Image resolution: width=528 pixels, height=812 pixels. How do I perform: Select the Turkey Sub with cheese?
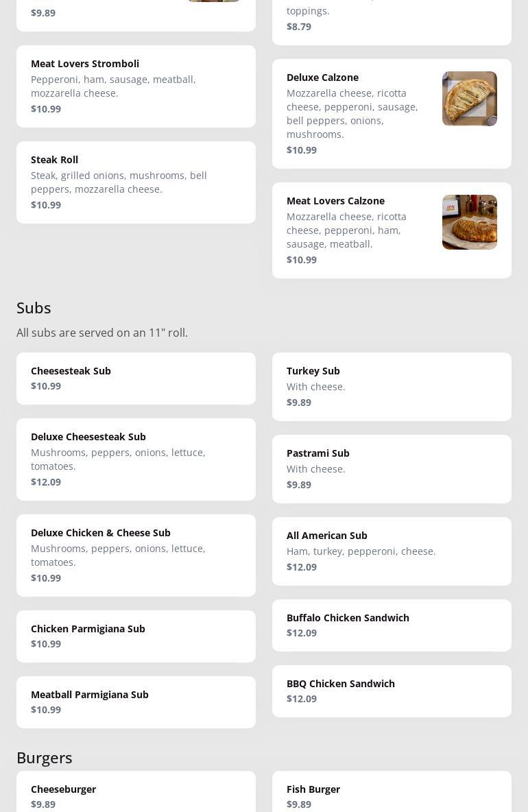click(x=392, y=387)
